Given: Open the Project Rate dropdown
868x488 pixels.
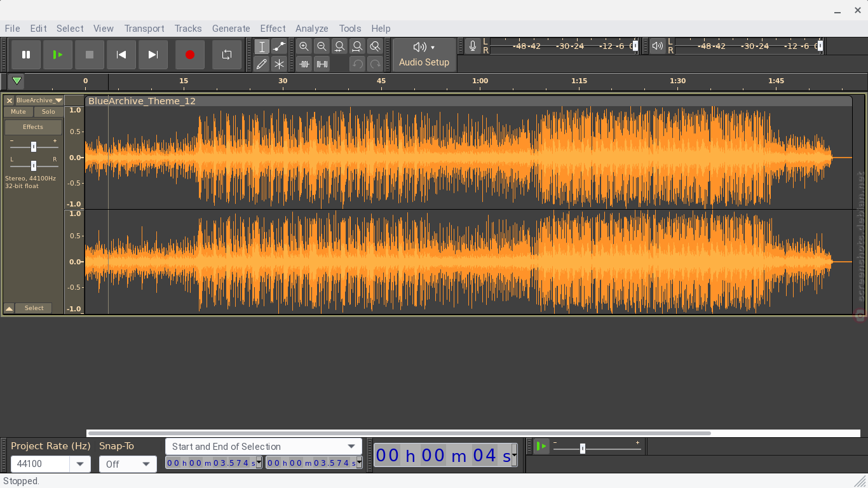Looking at the screenshot, I should pos(80,464).
